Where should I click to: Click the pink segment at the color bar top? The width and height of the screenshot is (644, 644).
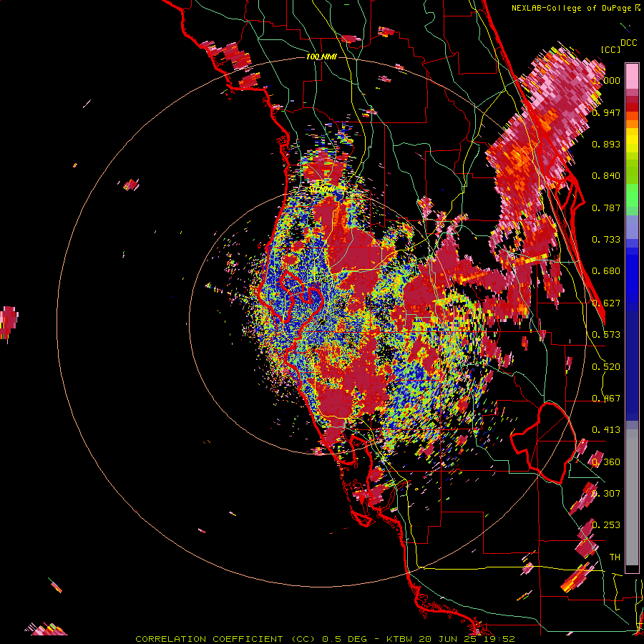click(632, 77)
